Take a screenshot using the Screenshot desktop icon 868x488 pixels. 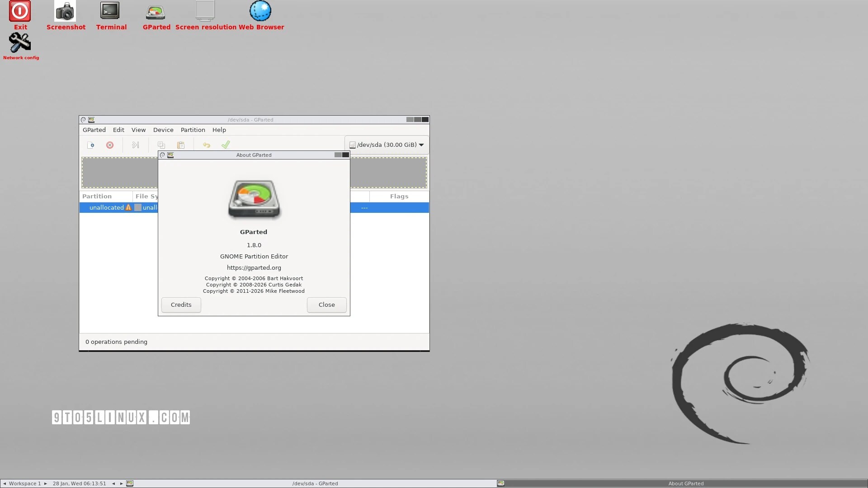[65, 11]
